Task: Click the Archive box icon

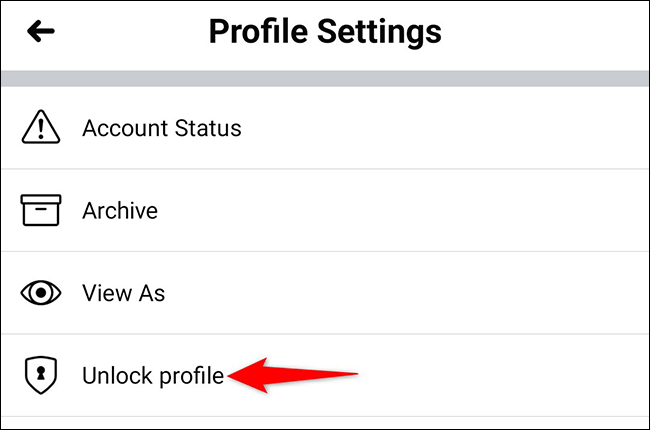Action: click(x=41, y=210)
